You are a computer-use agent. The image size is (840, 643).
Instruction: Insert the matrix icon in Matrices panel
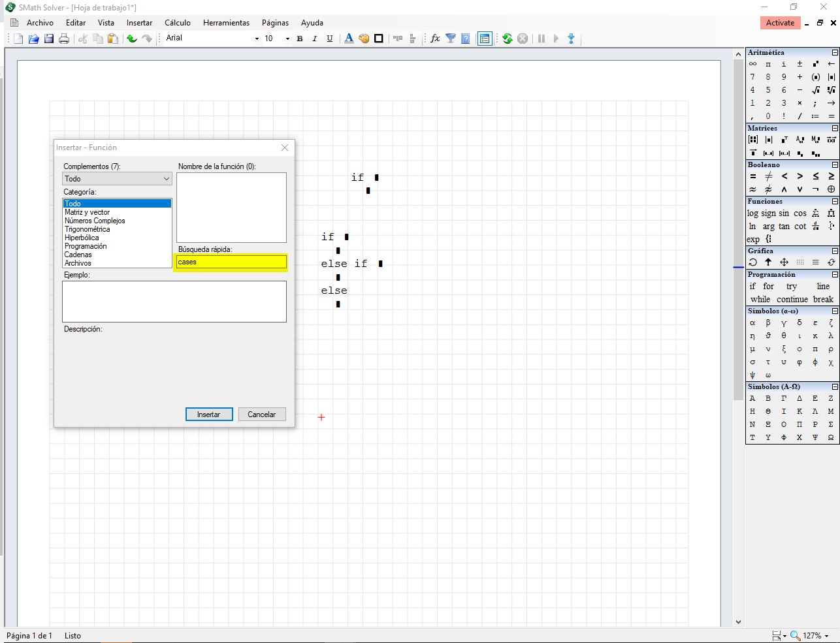tap(752, 140)
